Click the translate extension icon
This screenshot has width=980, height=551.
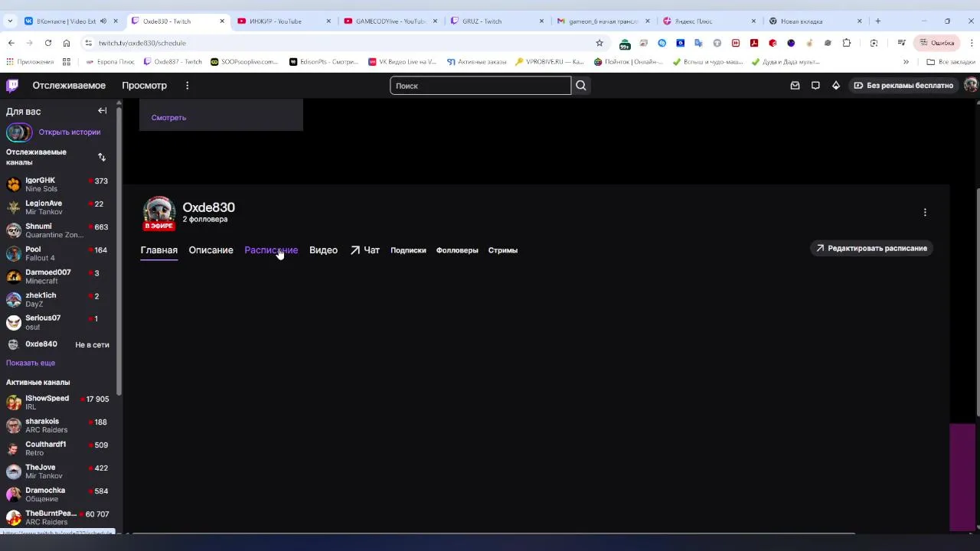click(x=699, y=43)
